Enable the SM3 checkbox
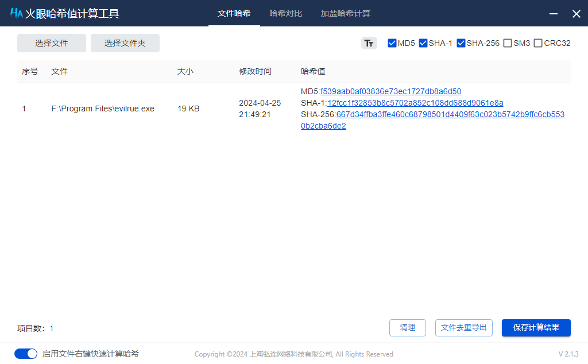This screenshot has width=588, height=364. point(508,43)
